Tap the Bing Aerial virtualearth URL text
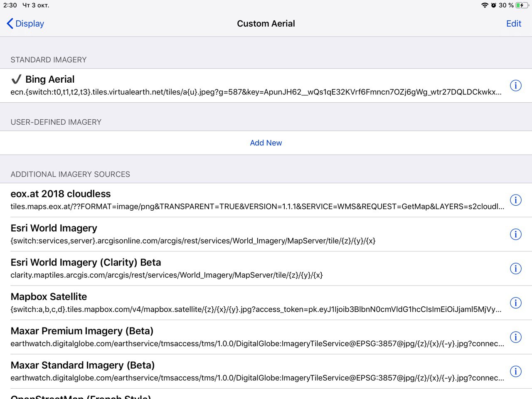 (x=256, y=92)
